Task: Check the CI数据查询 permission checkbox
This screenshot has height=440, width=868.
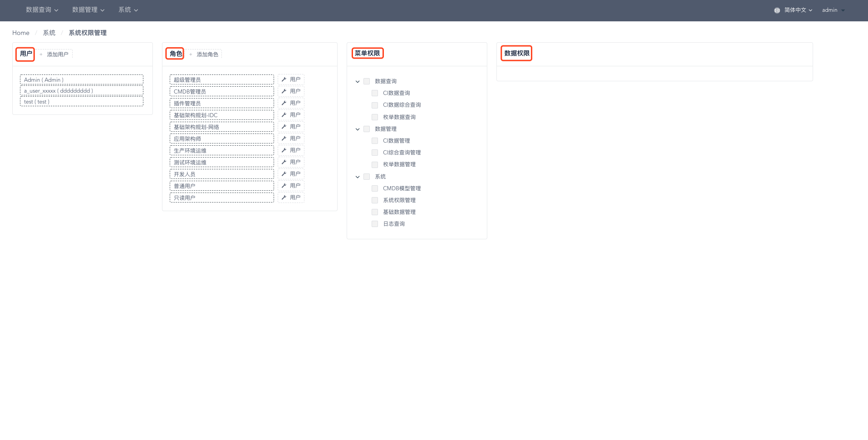Action: coord(375,93)
